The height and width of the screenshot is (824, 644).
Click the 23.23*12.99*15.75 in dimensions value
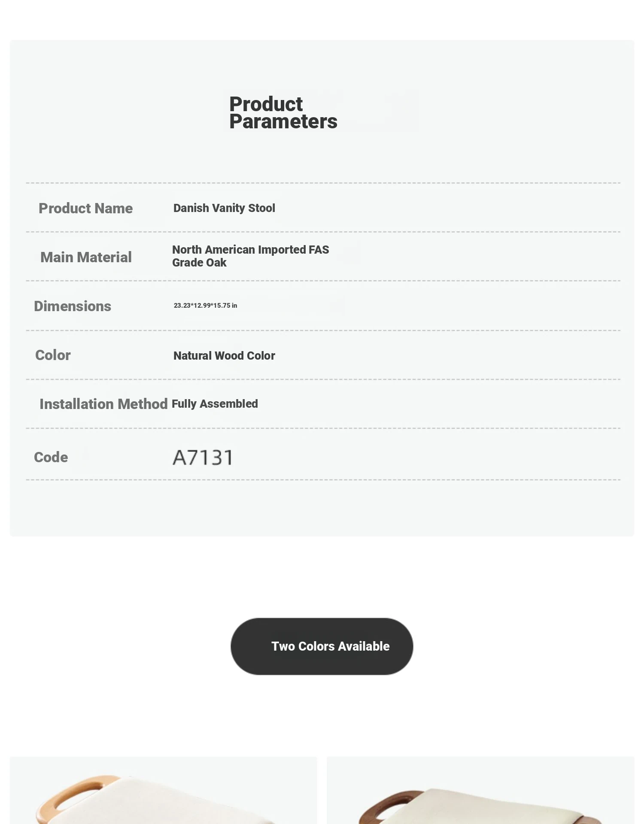pyautogui.click(x=205, y=306)
